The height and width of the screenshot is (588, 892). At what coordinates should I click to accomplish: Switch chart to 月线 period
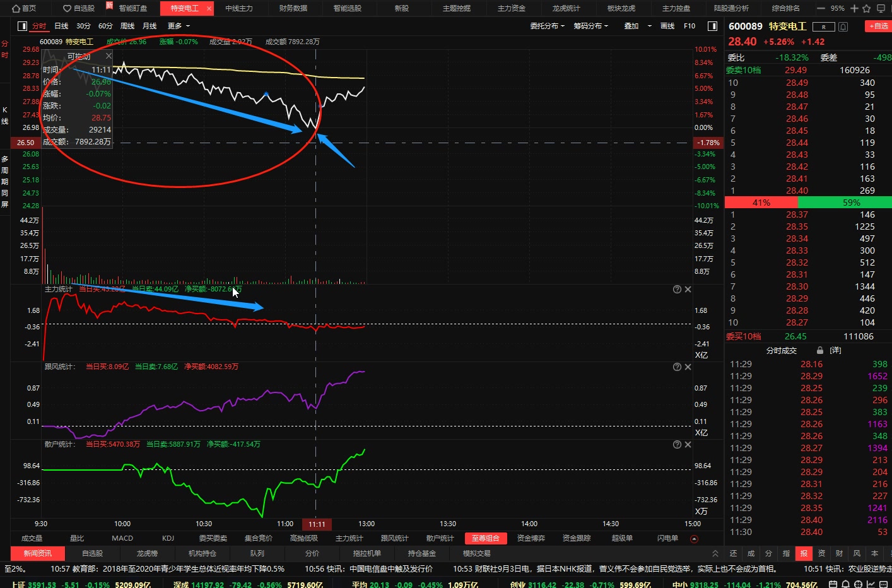pyautogui.click(x=150, y=26)
